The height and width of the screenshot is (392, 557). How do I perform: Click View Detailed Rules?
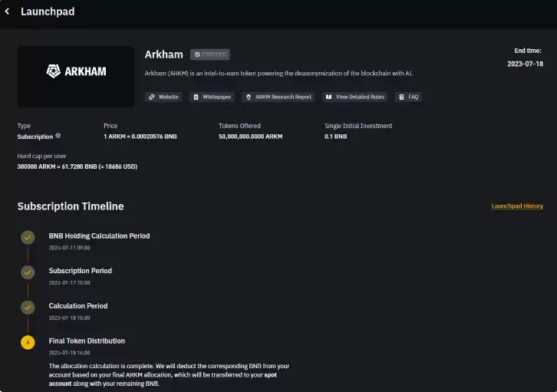pyautogui.click(x=354, y=97)
